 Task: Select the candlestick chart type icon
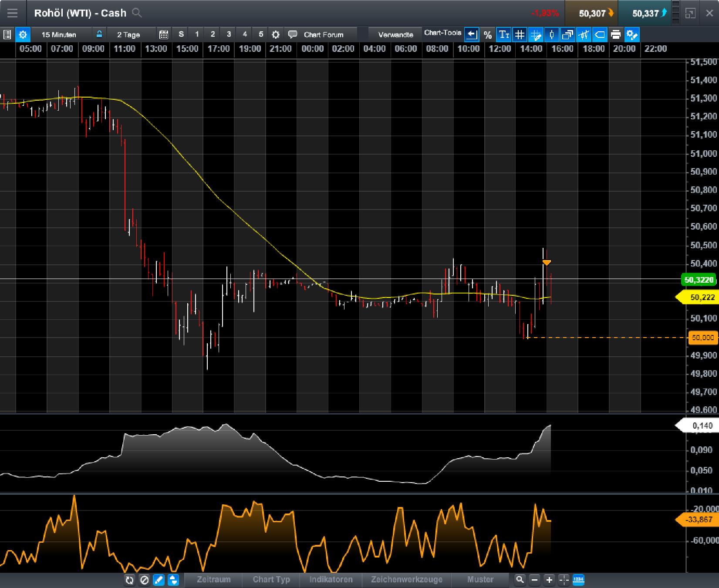click(552, 34)
